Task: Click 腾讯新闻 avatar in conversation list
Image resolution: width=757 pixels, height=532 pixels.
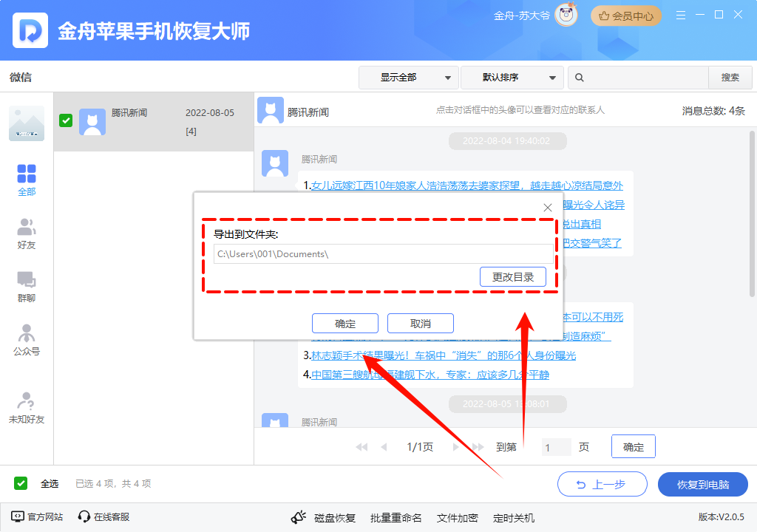Action: (92, 122)
